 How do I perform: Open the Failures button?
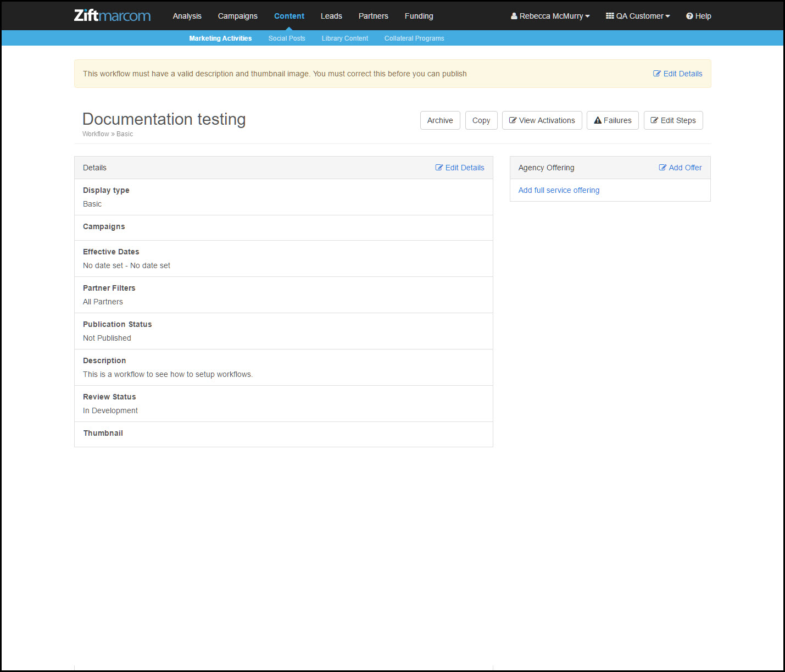pyautogui.click(x=613, y=120)
